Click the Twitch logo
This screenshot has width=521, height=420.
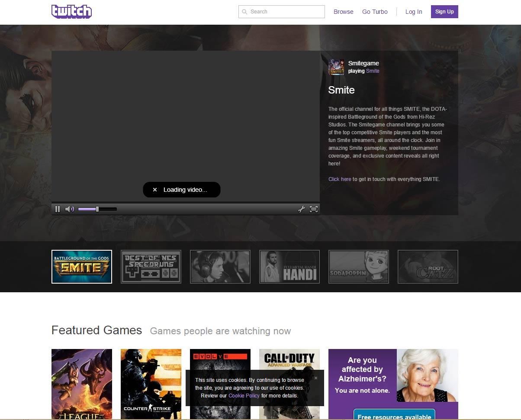[71, 12]
